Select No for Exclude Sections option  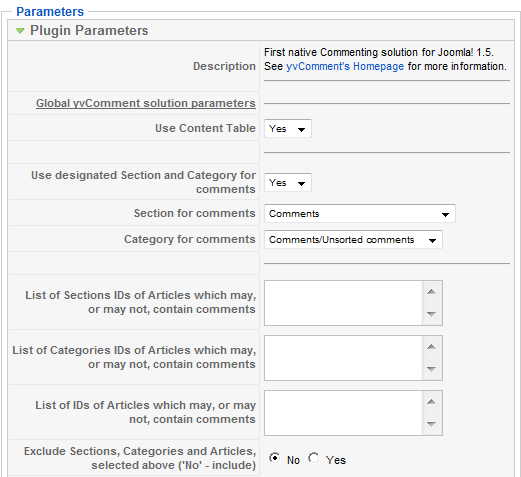click(x=275, y=458)
